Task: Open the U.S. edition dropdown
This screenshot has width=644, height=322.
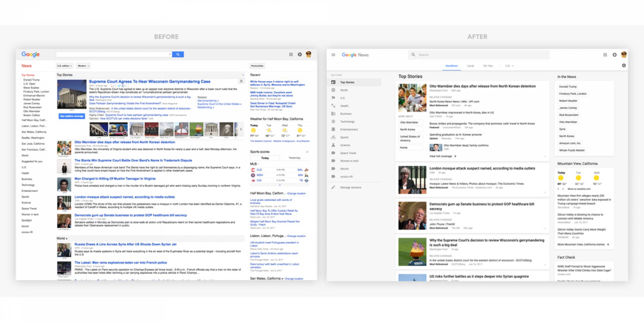Action: point(64,66)
